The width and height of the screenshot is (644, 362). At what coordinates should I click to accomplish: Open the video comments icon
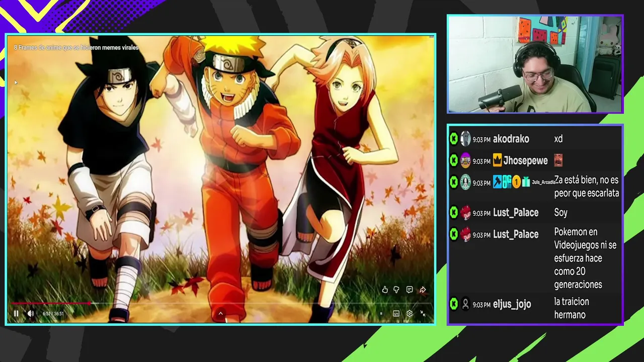(410, 290)
